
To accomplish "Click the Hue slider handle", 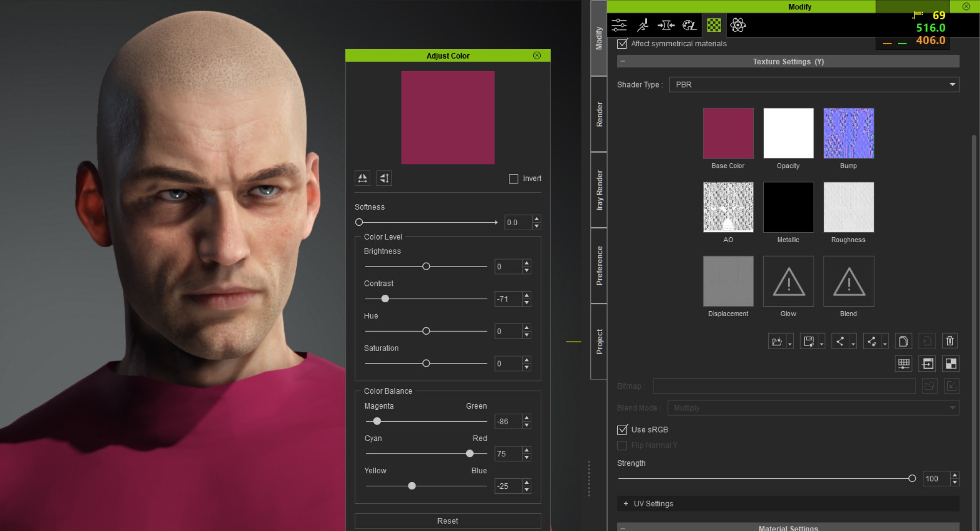I will click(x=426, y=331).
